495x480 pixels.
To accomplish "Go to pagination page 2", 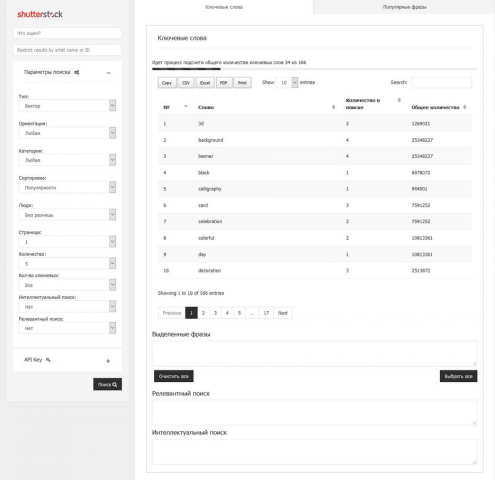I will click(x=203, y=313).
